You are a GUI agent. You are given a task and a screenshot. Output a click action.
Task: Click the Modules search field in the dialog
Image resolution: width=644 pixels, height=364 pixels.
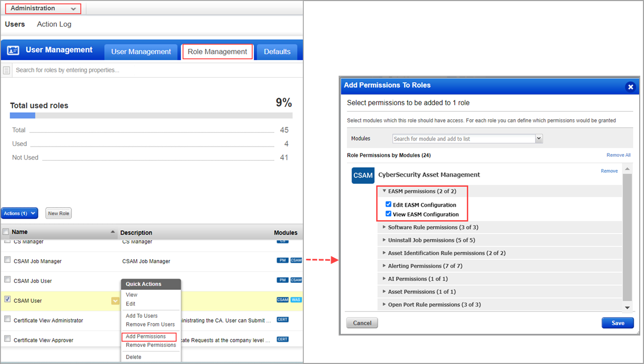click(463, 139)
